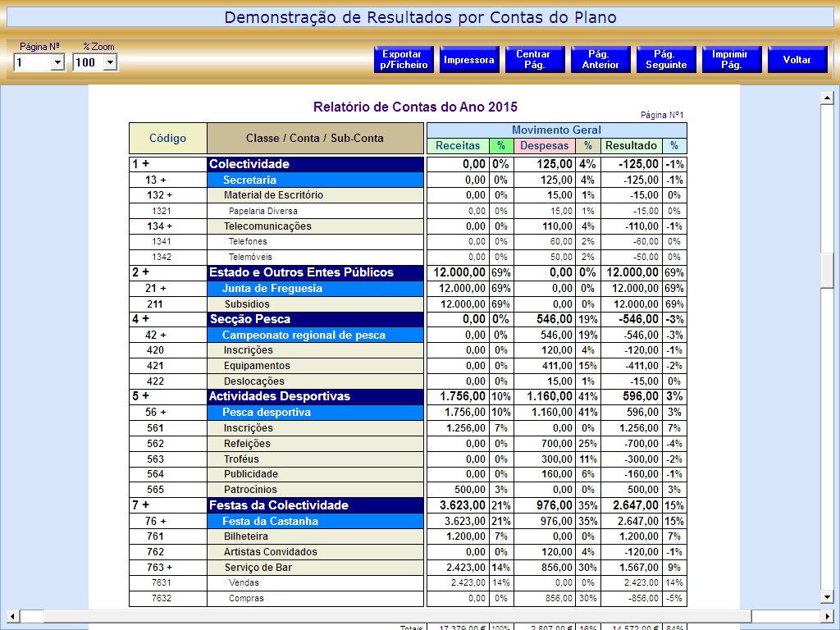Go to previous page with Pág. Anterior

(x=600, y=60)
